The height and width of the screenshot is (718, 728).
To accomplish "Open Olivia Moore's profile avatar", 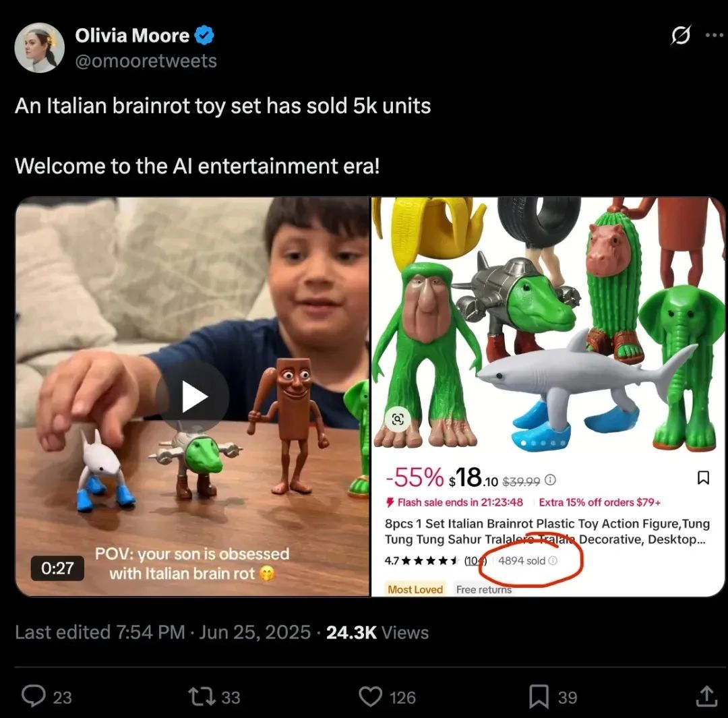I will click(39, 47).
